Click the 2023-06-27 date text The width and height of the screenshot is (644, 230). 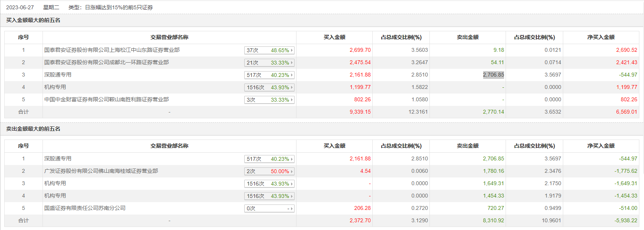[20, 7]
